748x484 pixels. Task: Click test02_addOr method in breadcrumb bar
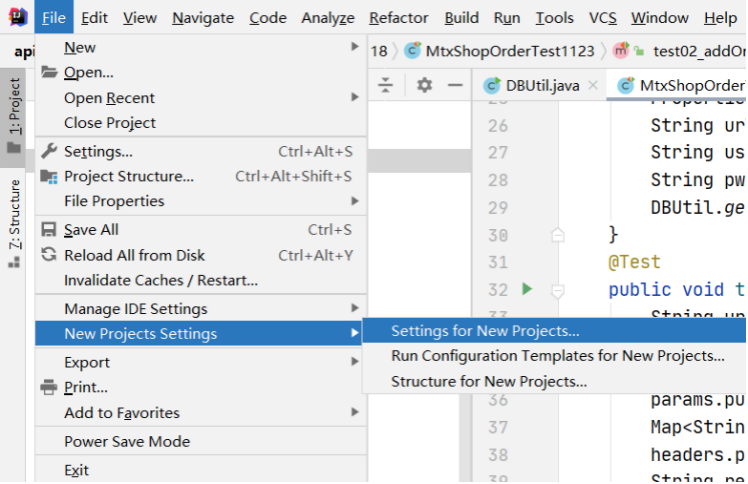pyautogui.click(x=699, y=51)
